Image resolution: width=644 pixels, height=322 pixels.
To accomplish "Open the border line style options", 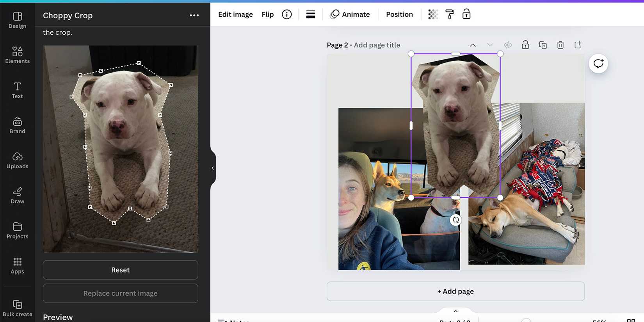I will click(311, 14).
